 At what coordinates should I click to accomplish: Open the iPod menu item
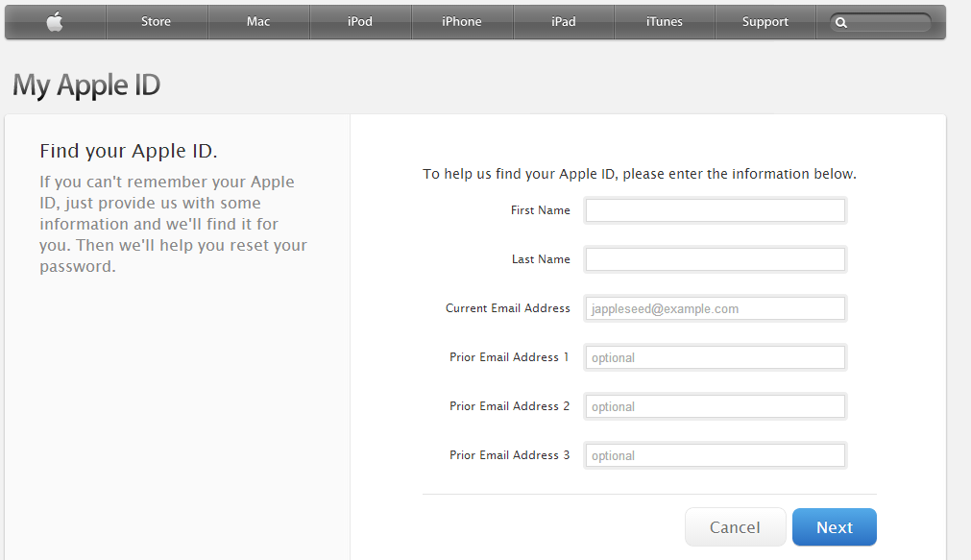tap(360, 22)
